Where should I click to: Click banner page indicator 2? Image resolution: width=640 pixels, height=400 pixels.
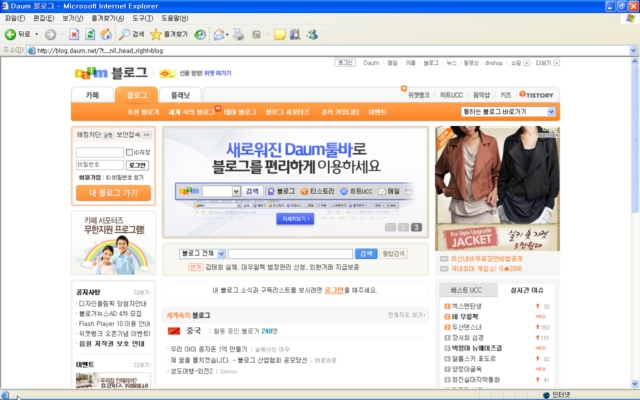403,227
